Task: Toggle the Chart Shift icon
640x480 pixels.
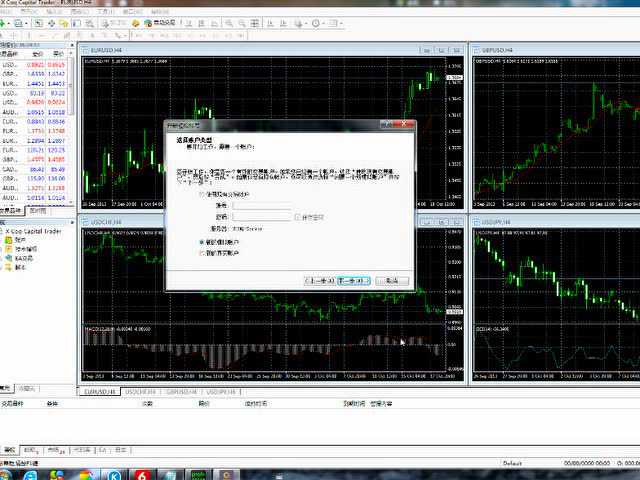Action: pyautogui.click(x=283, y=24)
